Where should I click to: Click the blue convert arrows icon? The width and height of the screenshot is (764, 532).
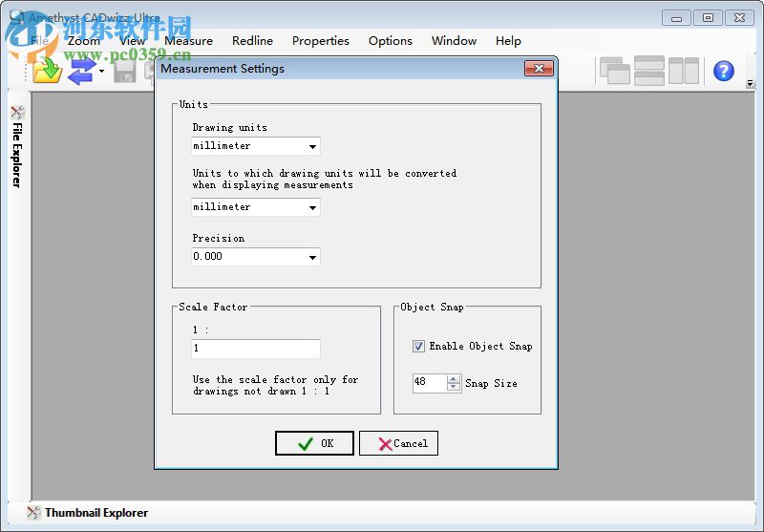pos(81,72)
